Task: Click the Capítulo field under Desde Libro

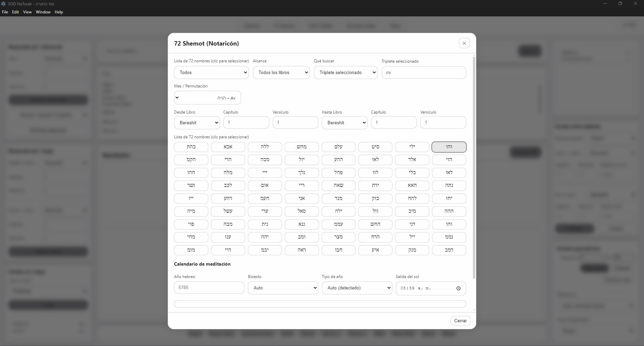Action: pos(246,123)
